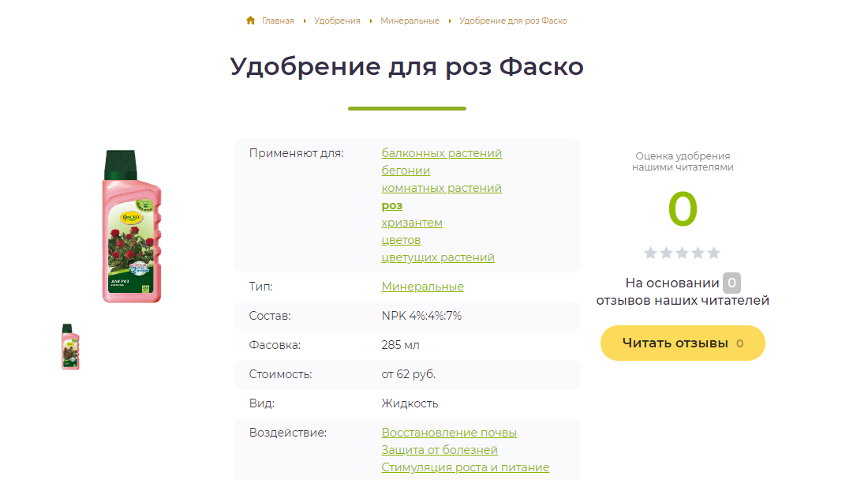The width and height of the screenshot is (868, 480).
Task: Select the small bottle thumbnail
Action: point(70,347)
